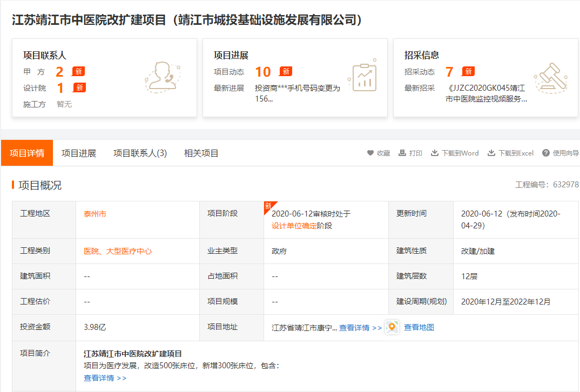Click the 建筑性质 value 改建/加建
The height and width of the screenshot is (392, 580).
478,251
